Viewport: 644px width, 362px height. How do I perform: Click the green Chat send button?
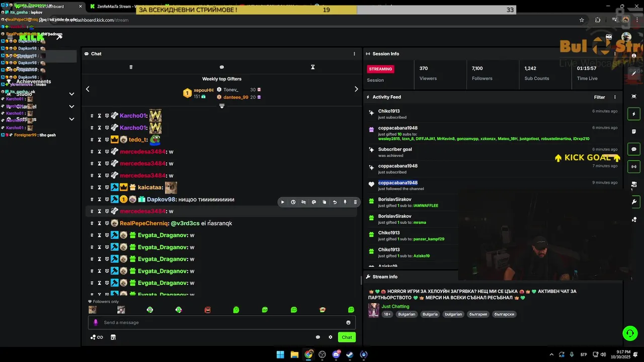tap(347, 337)
